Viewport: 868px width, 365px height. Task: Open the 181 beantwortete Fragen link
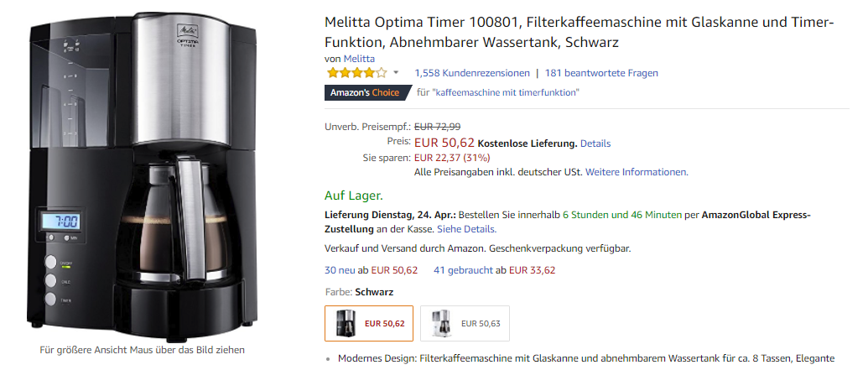point(601,73)
